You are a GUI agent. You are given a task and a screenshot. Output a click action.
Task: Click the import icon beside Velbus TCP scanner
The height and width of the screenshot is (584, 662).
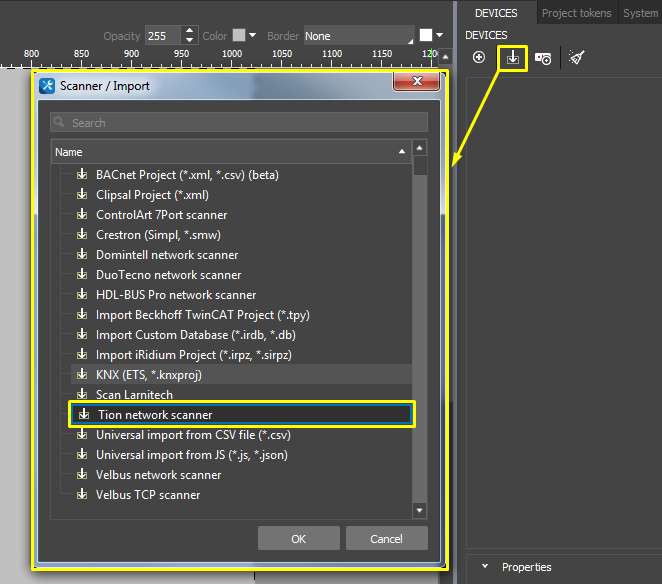tap(82, 495)
